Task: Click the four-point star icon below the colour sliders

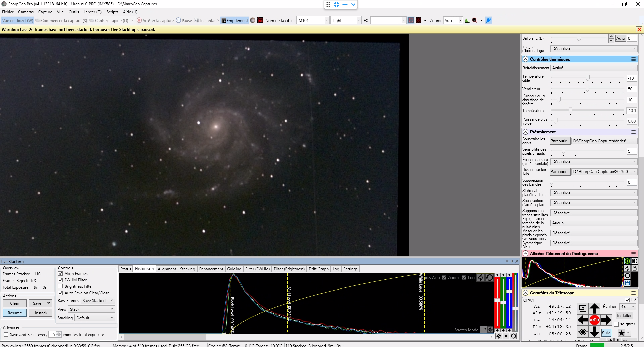Action: tap(506, 336)
